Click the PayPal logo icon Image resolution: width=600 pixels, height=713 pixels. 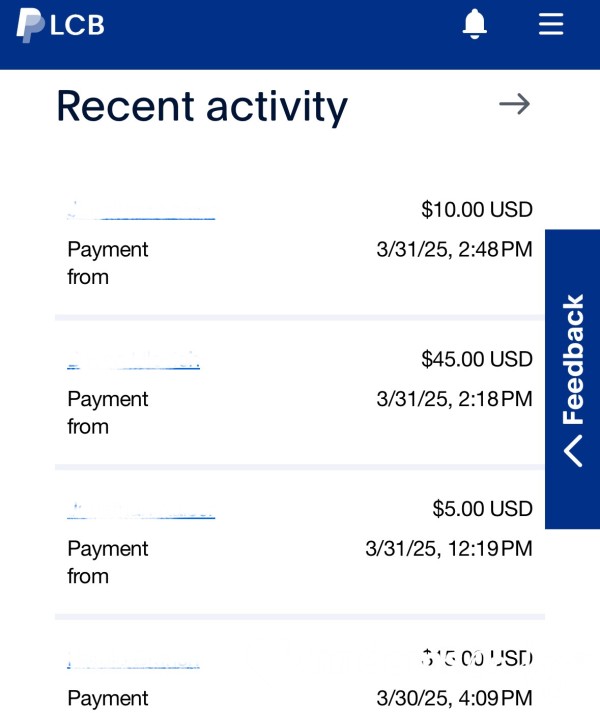pos(30,25)
